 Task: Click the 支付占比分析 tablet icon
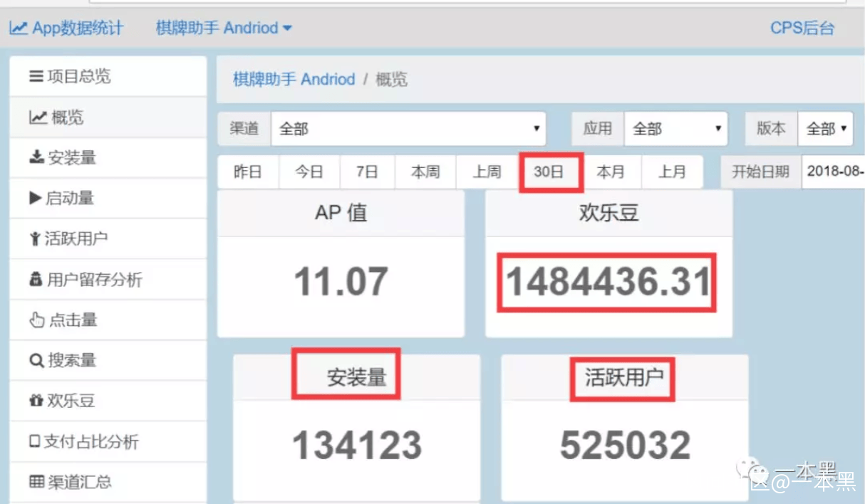pos(35,442)
